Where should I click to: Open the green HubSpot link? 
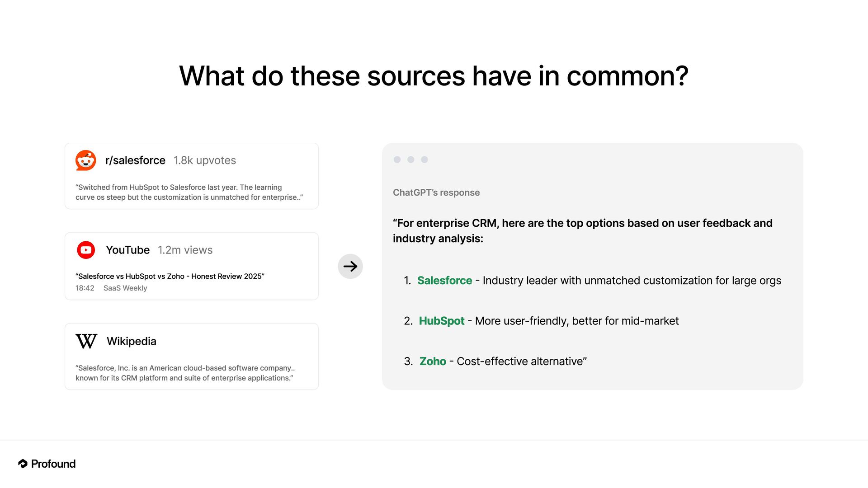pyautogui.click(x=441, y=321)
